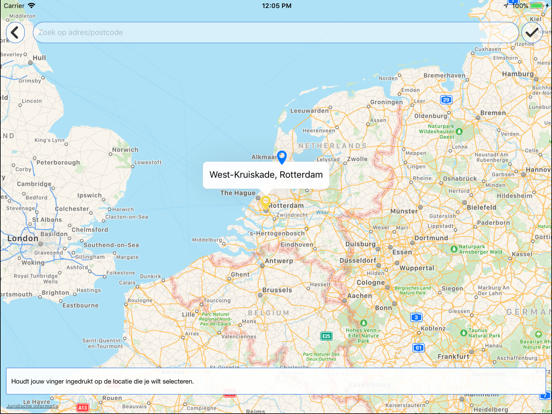Click the Aachen city label

point(359,296)
